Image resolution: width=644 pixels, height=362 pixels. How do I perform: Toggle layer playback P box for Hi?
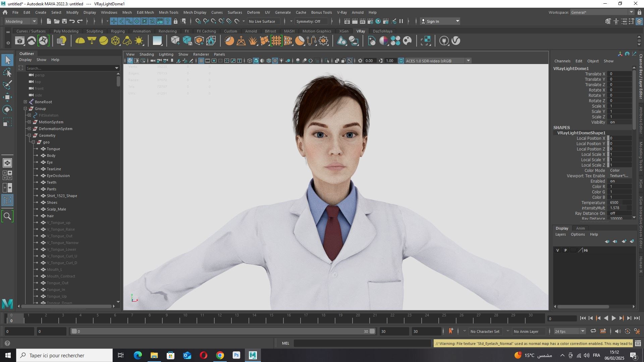pyautogui.click(x=566, y=250)
